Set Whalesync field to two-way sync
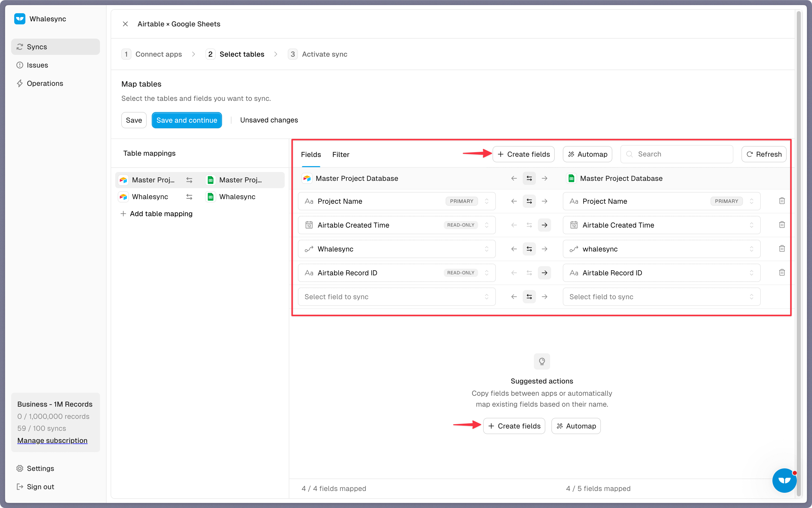Screen dimensions: 812x508 [x=529, y=249]
